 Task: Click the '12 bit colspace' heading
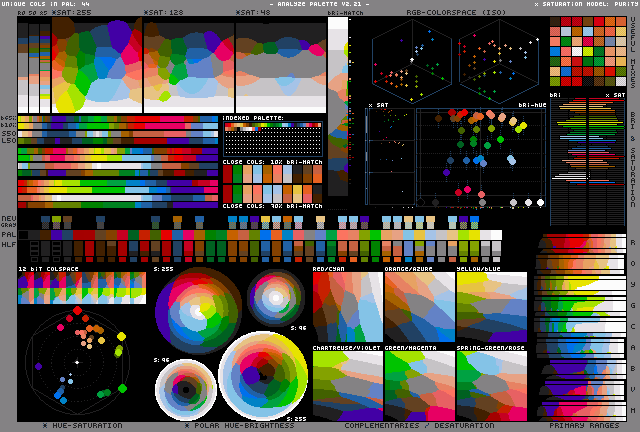(48, 269)
